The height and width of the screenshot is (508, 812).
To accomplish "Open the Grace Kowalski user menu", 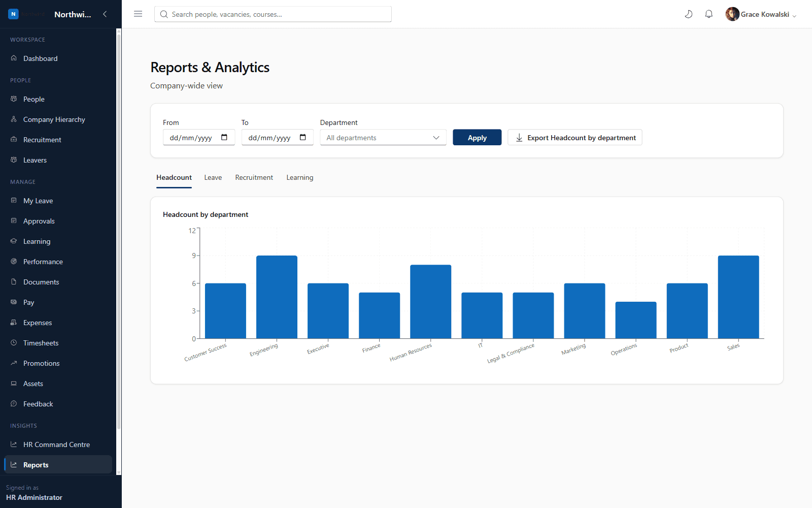I will click(x=761, y=14).
